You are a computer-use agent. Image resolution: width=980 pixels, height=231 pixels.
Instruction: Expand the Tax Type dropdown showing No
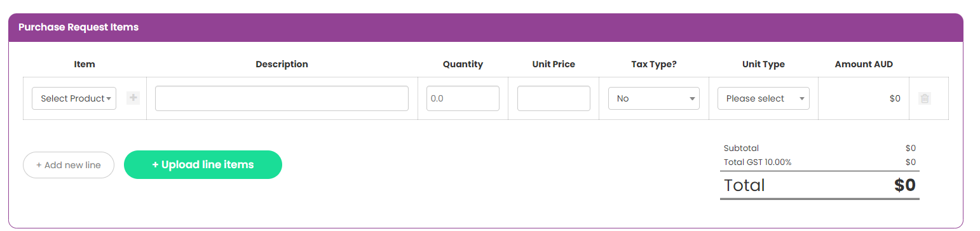pyautogui.click(x=654, y=98)
